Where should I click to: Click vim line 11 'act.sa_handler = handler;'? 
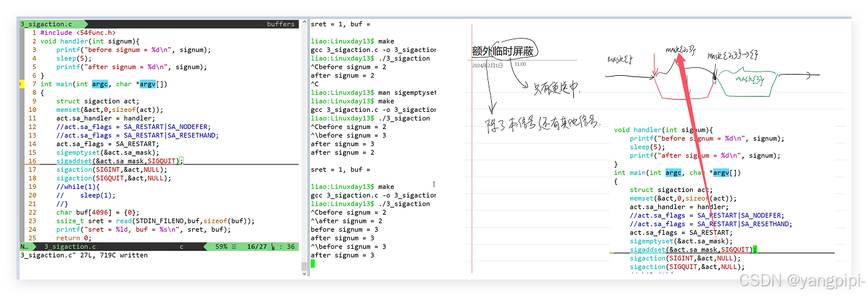tap(106, 119)
